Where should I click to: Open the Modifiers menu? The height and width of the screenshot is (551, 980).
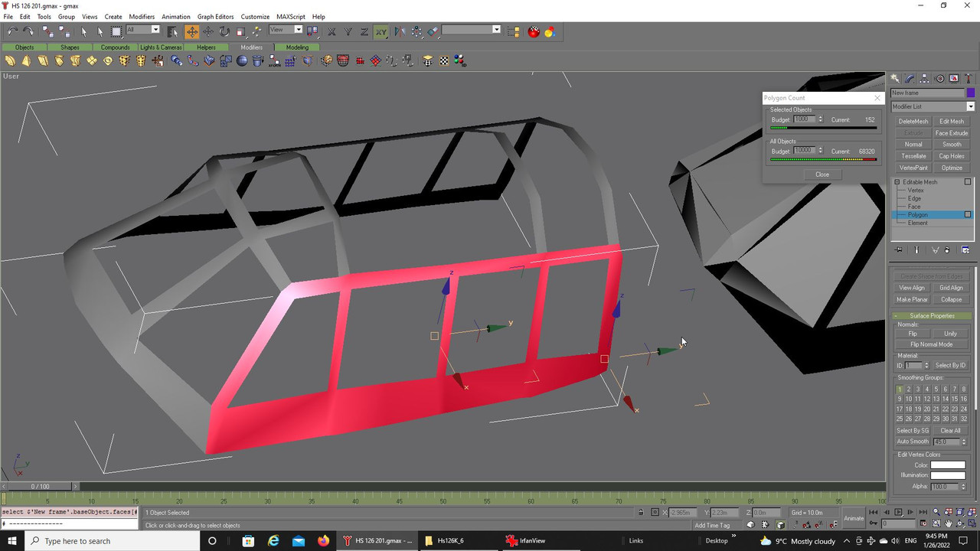[x=141, y=16]
